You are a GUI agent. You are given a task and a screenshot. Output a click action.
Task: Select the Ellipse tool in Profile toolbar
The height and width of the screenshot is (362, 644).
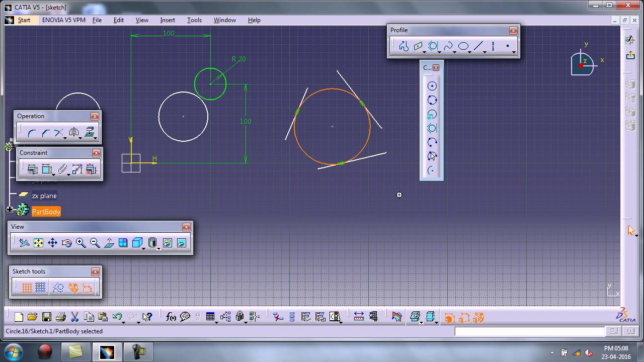pos(463,46)
